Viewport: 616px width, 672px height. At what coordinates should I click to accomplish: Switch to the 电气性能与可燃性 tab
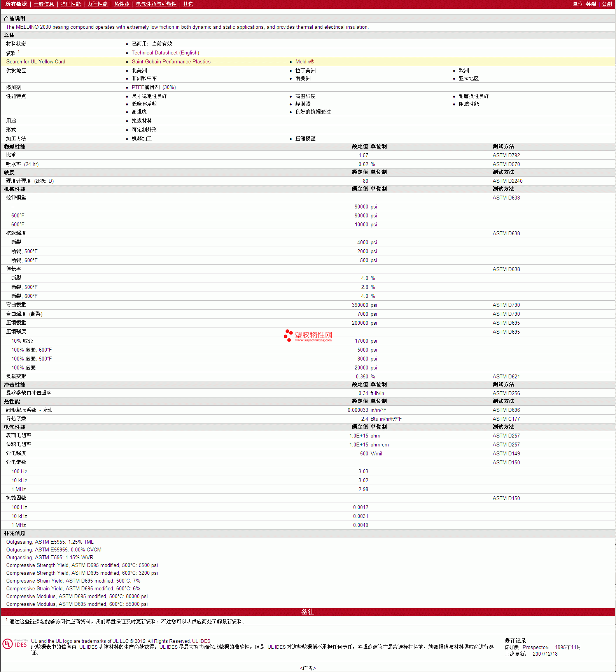tap(156, 4)
